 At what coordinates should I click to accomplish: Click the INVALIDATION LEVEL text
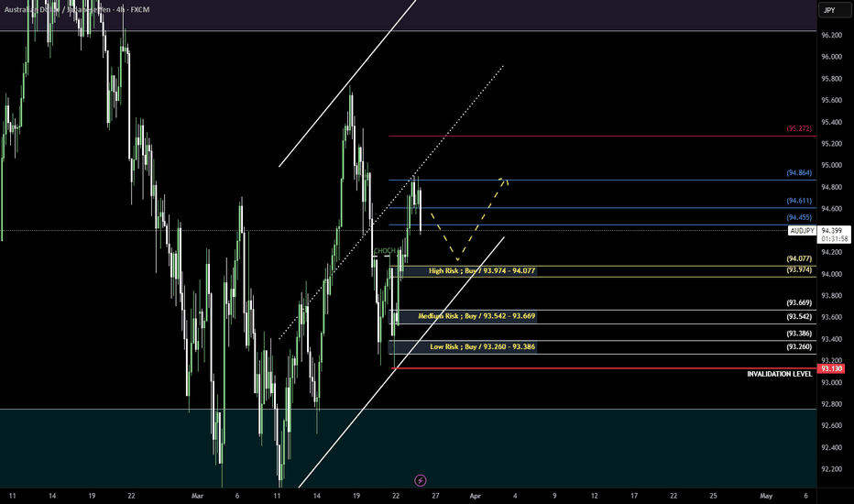pyautogui.click(x=780, y=374)
